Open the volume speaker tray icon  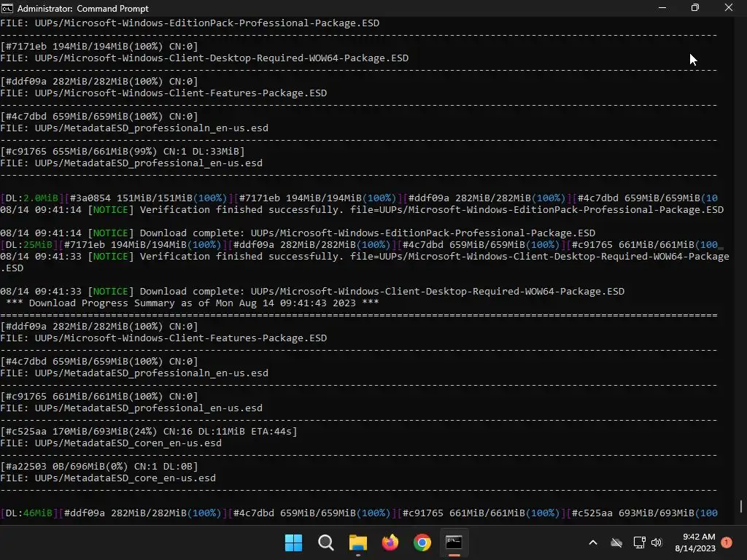click(657, 542)
